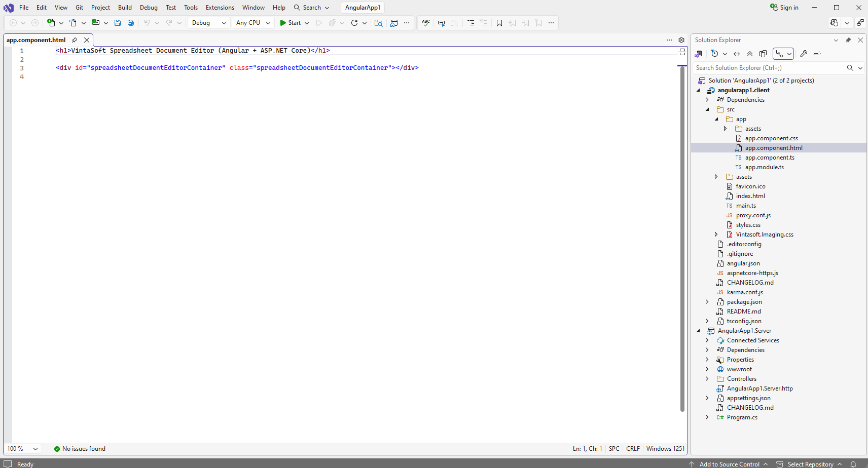Open the 100 % zoom level dropdown
Screen dimensions: 868x468
pyautogui.click(x=22, y=449)
